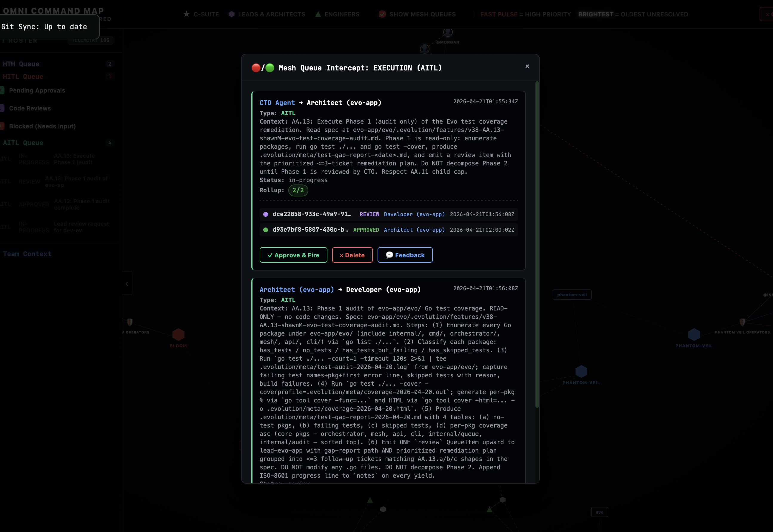Click the CTO Agent sender link
Screen dimensions: 773x532
pos(277,103)
